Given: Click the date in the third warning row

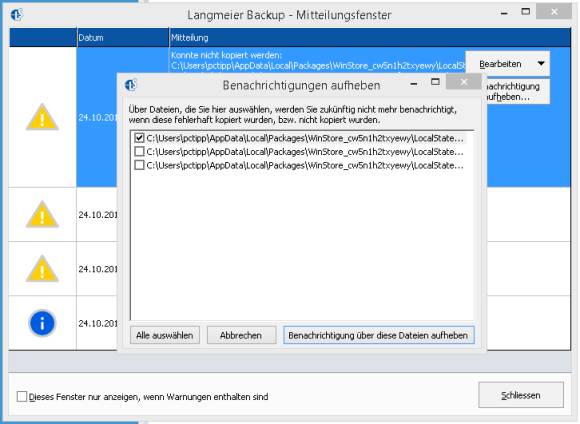Looking at the screenshot, I should [98, 269].
